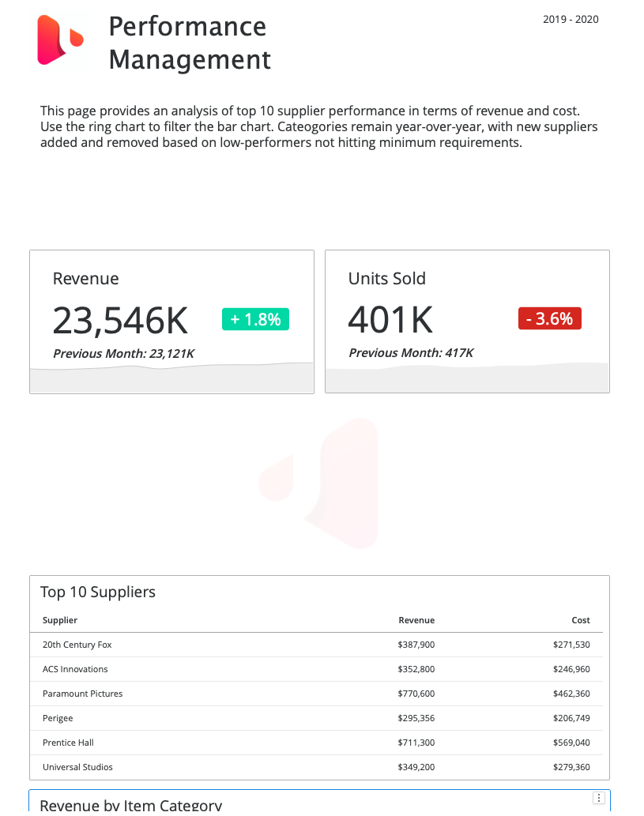Click the faded watermark logo in the center
The image size is (644, 816).
[x=320, y=482]
